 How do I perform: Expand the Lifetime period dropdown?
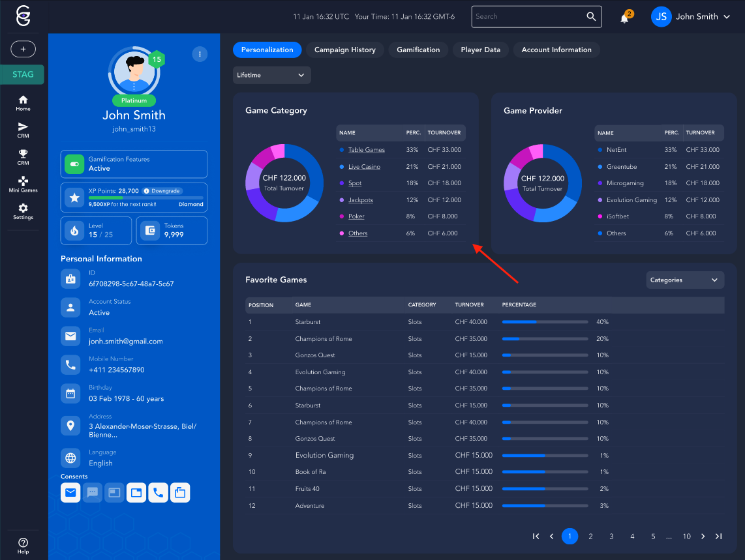coord(271,75)
